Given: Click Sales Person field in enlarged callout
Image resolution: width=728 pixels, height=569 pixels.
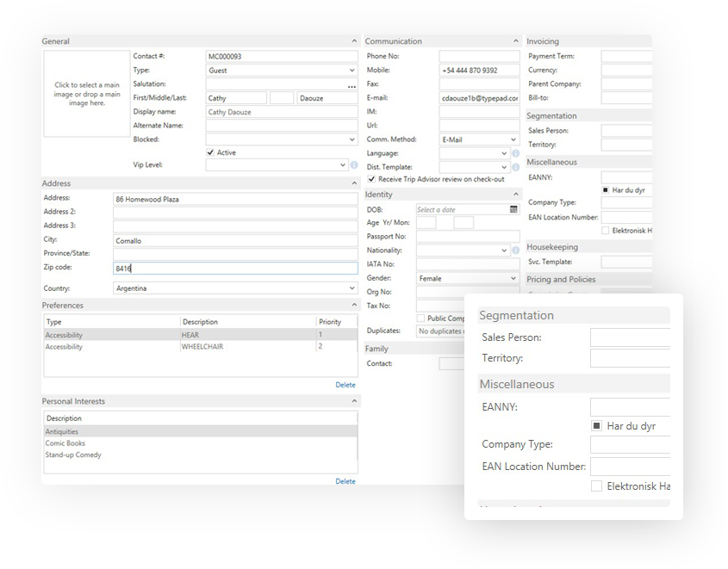Looking at the screenshot, I should 630,337.
